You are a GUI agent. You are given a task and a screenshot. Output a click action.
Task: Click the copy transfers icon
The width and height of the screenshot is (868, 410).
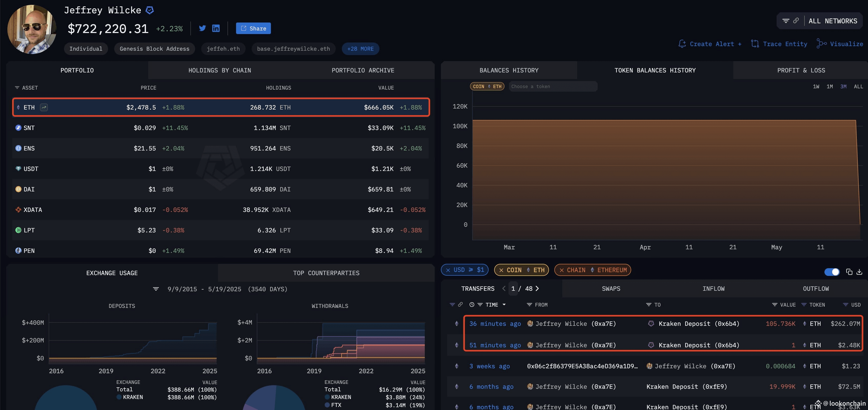click(849, 272)
